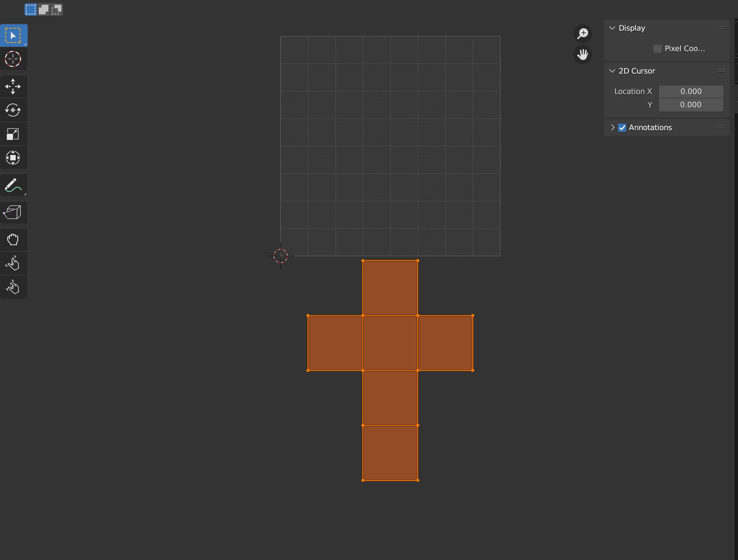This screenshot has width=738, height=560.
Task: Select the Rip Region tool
Action: [13, 213]
